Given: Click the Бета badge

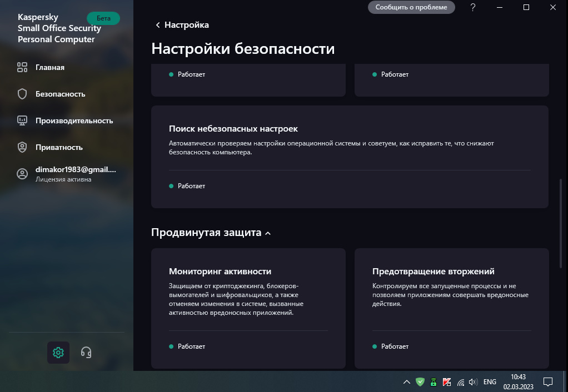Looking at the screenshot, I should click(x=103, y=18).
